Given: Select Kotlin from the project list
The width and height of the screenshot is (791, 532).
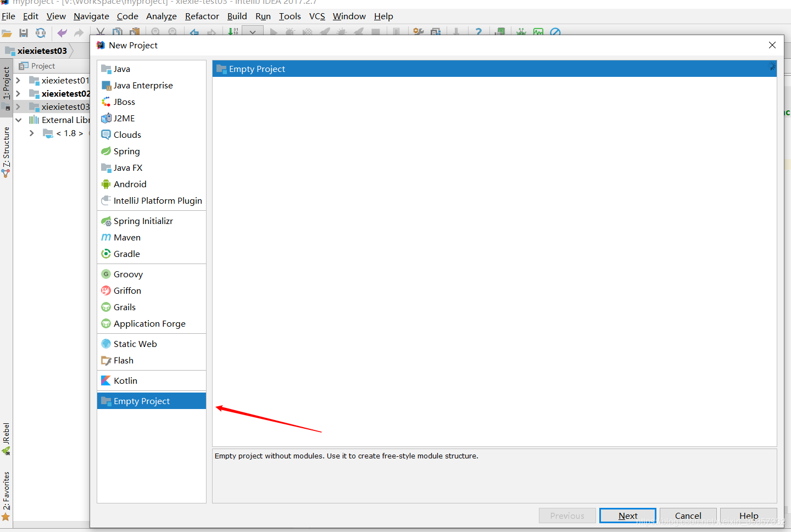Looking at the screenshot, I should point(125,380).
